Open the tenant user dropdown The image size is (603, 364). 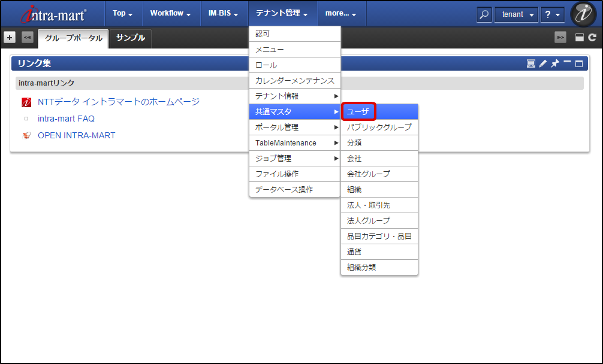click(x=515, y=14)
